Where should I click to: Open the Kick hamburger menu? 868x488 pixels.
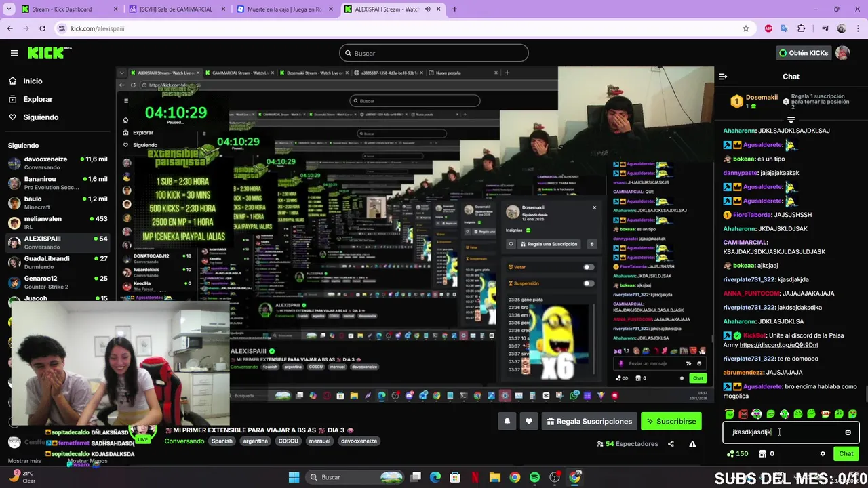pyautogui.click(x=14, y=53)
